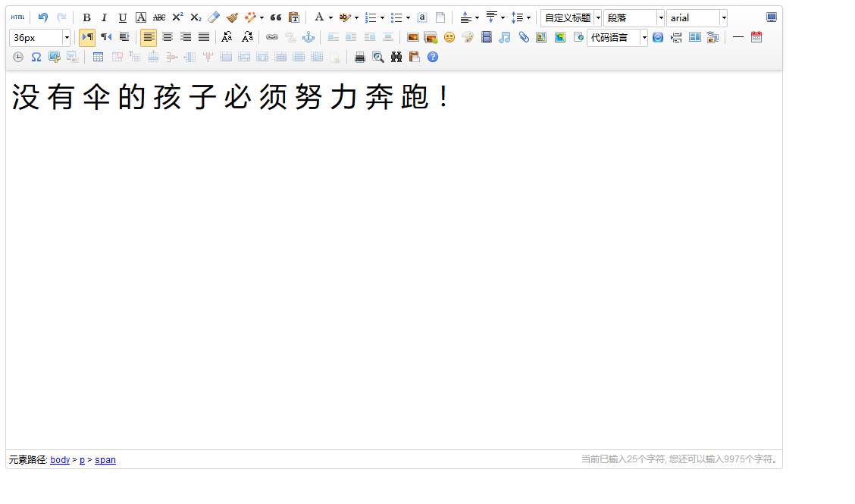
Task: Open paragraph spacing-after dropdown
Action: [x=503, y=17]
